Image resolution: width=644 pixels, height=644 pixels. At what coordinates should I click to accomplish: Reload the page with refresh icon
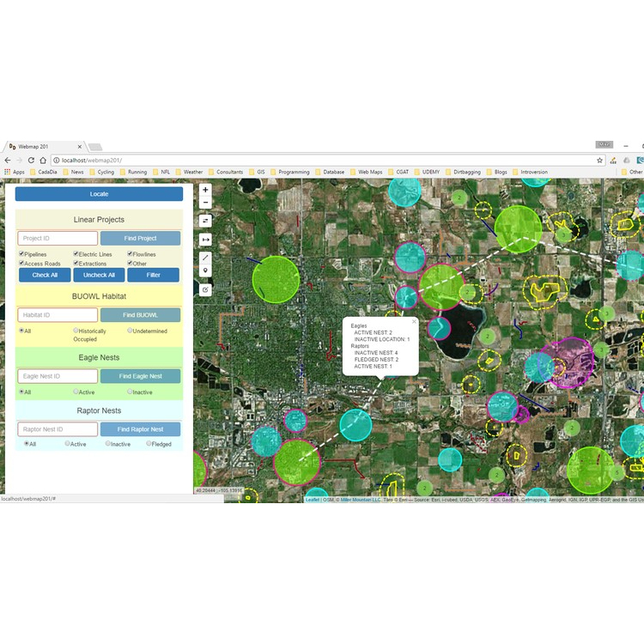(31, 161)
